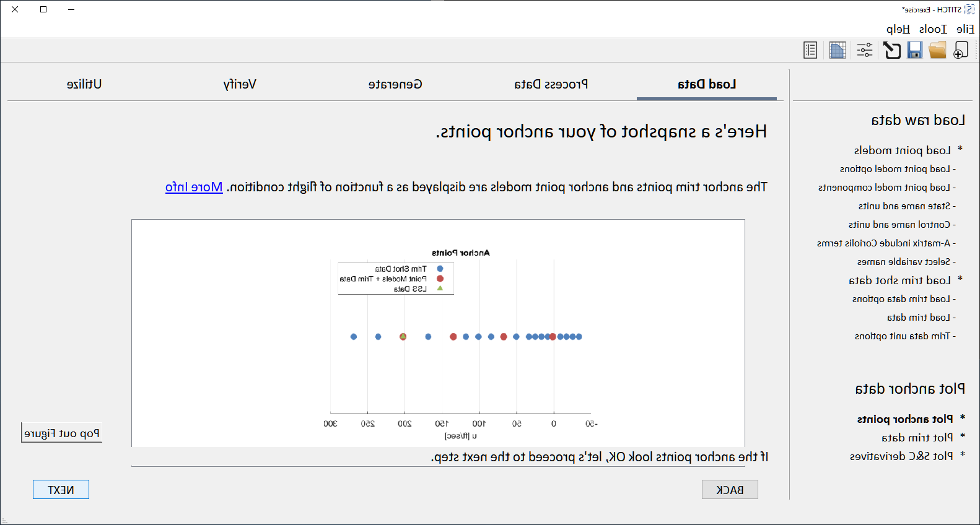The width and height of the screenshot is (980, 525).
Task: Click the floppy disk save icon
Action: click(915, 50)
